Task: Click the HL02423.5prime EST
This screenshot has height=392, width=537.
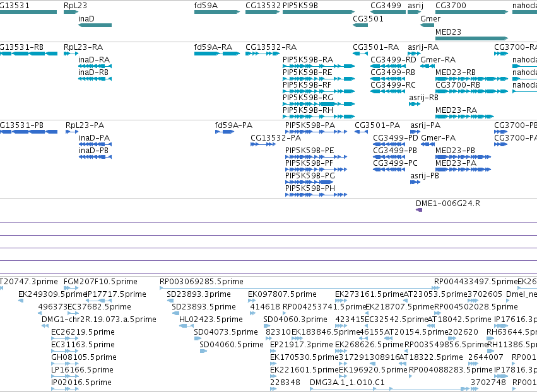Action: (187, 326)
